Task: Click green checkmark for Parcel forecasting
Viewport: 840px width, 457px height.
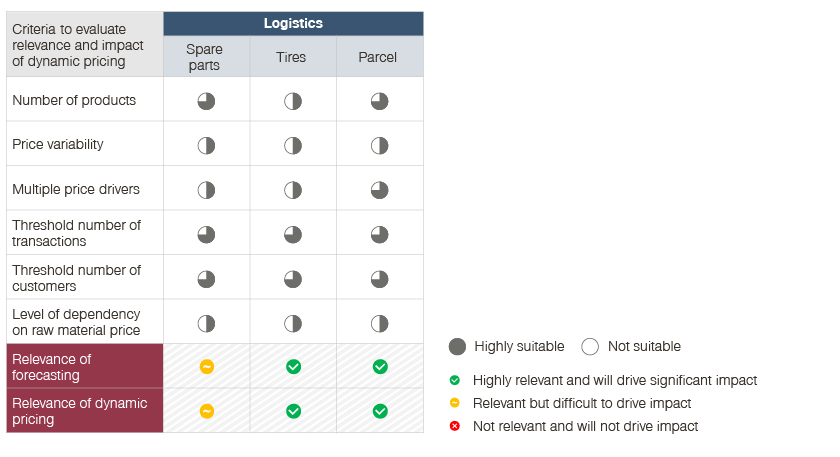Action: [380, 367]
